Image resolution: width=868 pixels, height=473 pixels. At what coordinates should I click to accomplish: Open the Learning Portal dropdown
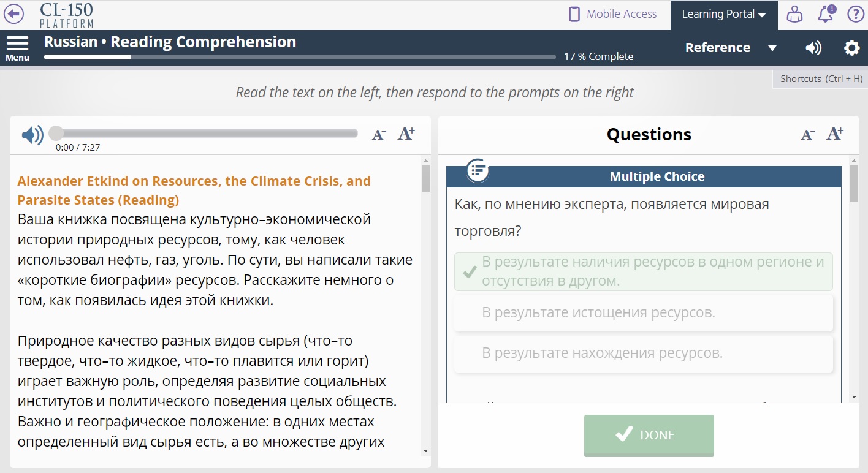coord(724,13)
